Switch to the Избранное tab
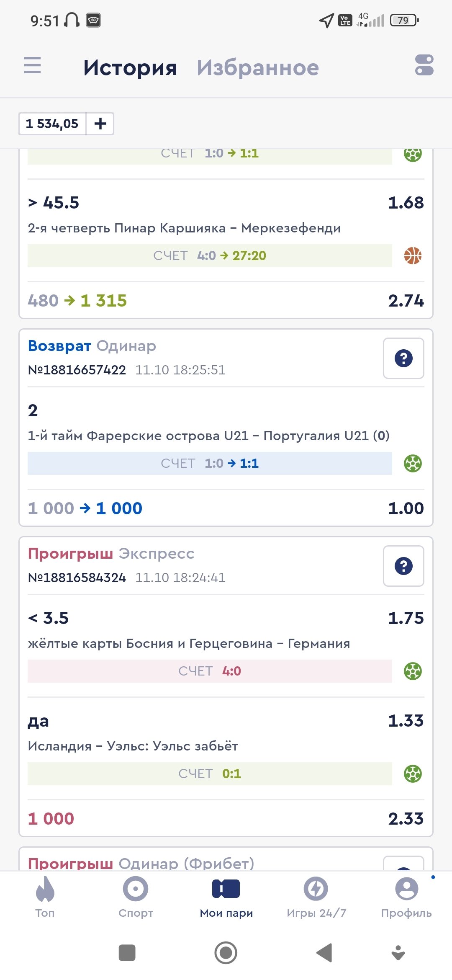The image size is (452, 980). click(258, 68)
